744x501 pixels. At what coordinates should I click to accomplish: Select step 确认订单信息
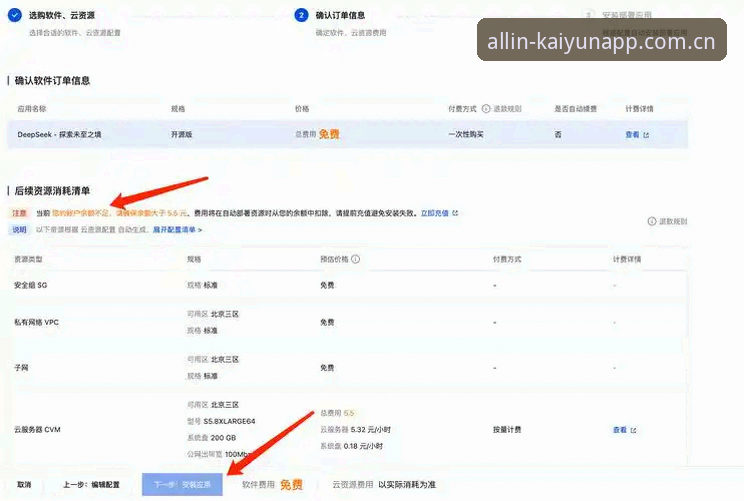coord(340,15)
